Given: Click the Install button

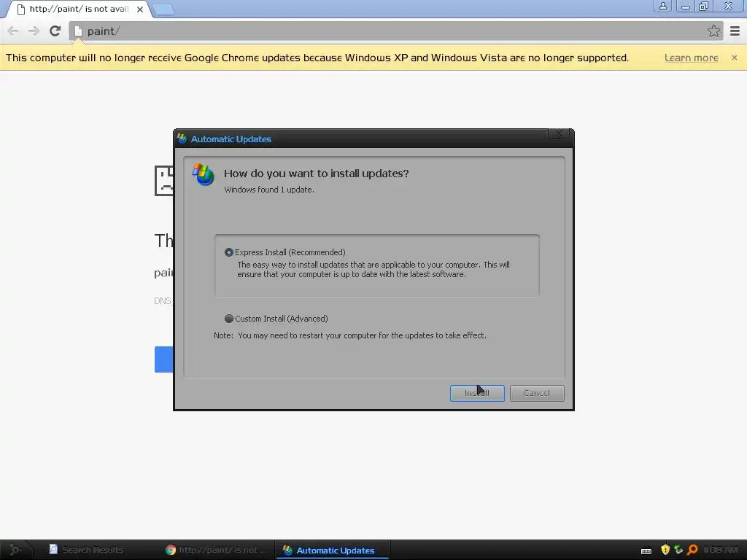Looking at the screenshot, I should [x=477, y=393].
